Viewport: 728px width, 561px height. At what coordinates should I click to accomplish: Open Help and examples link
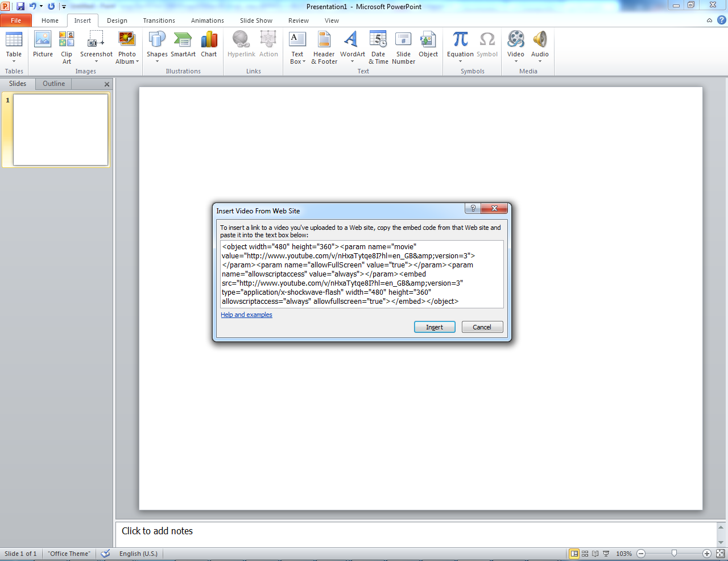[246, 315]
